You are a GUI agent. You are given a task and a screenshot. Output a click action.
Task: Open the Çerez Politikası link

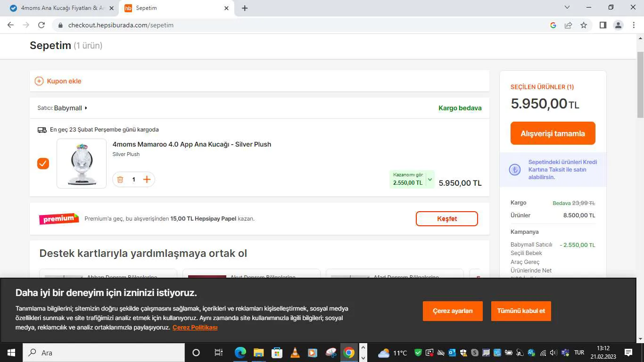click(195, 327)
